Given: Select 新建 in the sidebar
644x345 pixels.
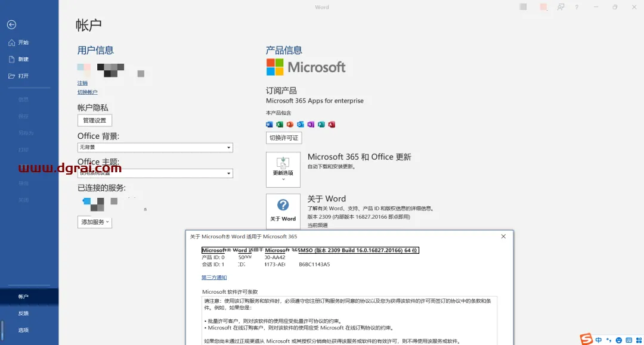Looking at the screenshot, I should pos(23,60).
